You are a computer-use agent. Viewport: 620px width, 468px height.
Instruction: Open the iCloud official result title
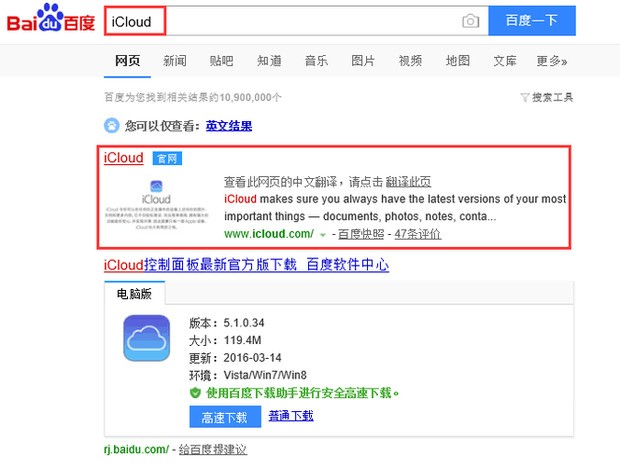[124, 158]
